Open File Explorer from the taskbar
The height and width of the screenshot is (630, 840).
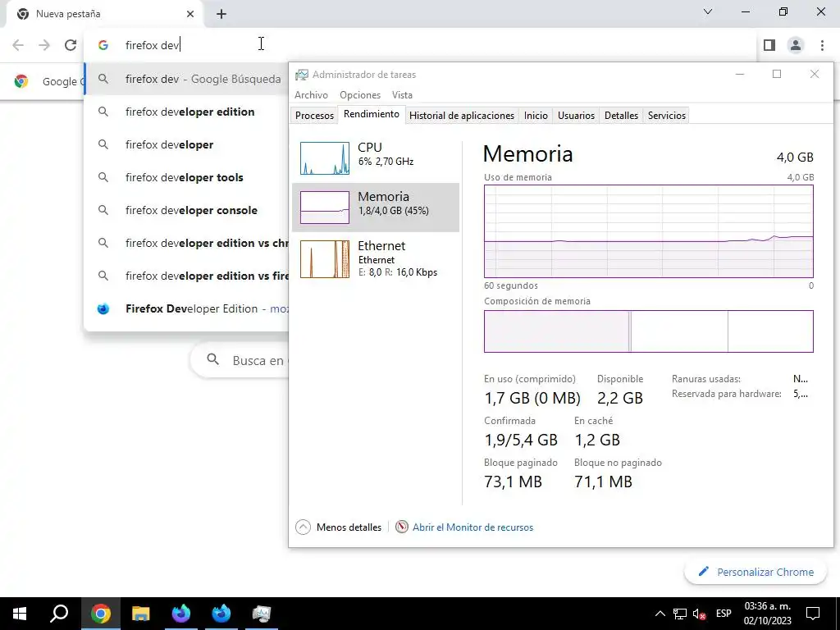[x=141, y=614]
